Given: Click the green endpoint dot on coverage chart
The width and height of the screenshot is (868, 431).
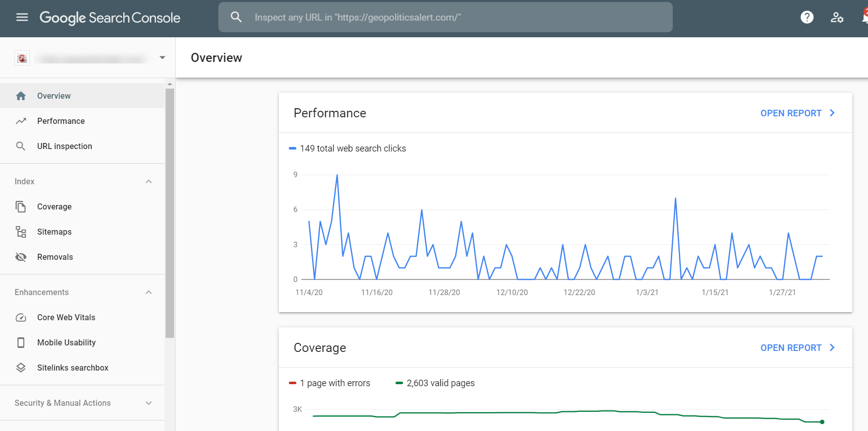Looking at the screenshot, I should tap(822, 422).
